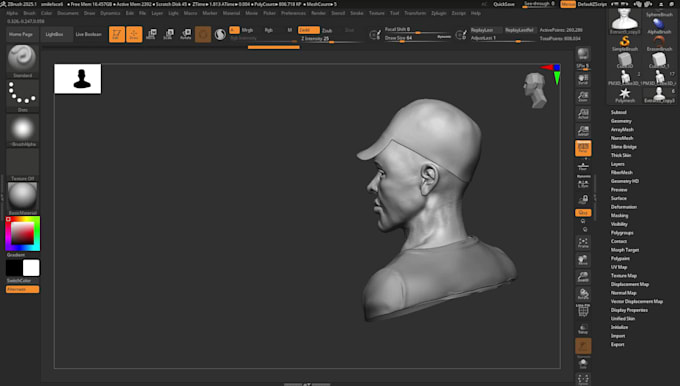This screenshot has width=680, height=386.
Task: Open the Brush menu
Action: click(29, 13)
